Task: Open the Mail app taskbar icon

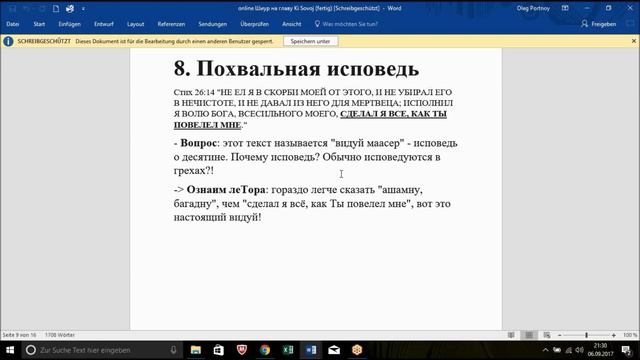Action: (334, 350)
